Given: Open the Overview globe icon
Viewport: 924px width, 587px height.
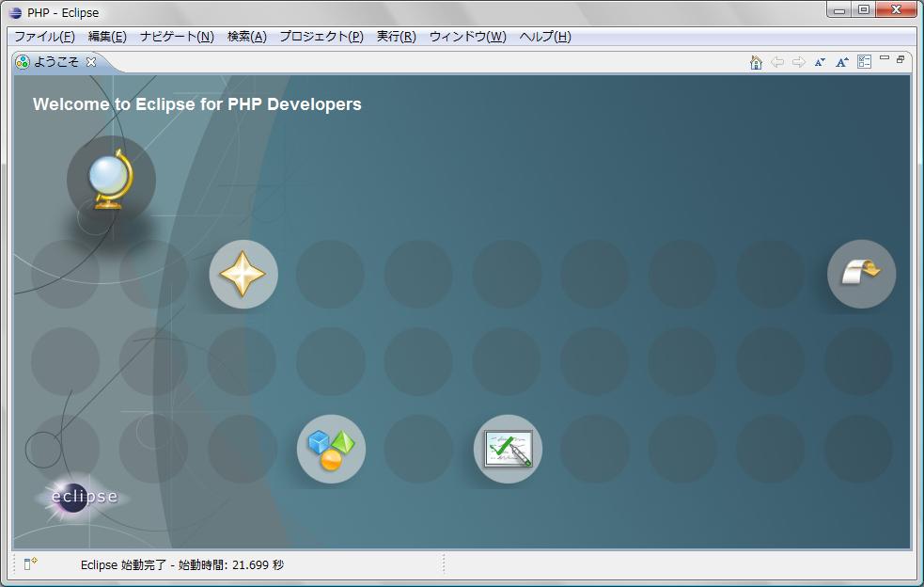Looking at the screenshot, I should [x=111, y=181].
